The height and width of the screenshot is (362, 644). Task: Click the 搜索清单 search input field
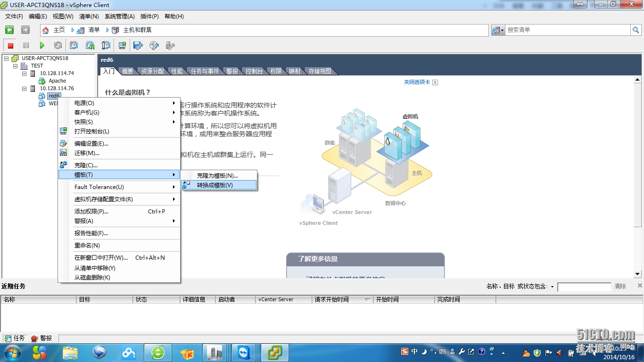tap(568, 30)
